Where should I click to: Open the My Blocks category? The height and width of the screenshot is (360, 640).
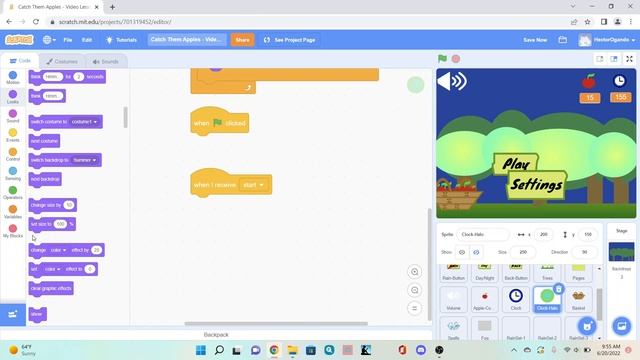[13, 231]
